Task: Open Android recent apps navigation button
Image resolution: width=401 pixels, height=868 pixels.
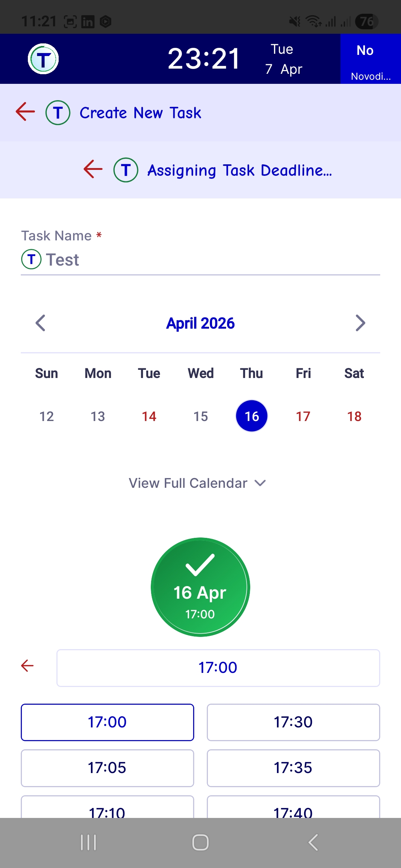Action: [x=88, y=842]
